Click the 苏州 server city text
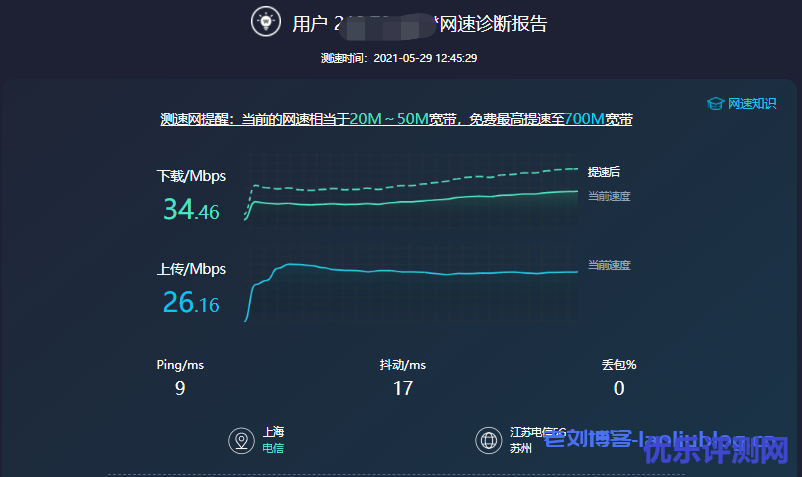 coord(521,448)
